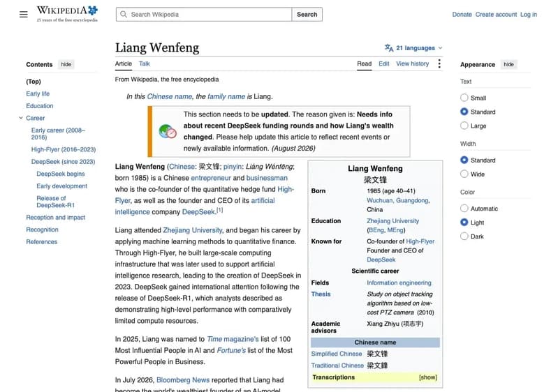This screenshot has width=558, height=392.
Task: Select Small text size
Action: point(464,98)
